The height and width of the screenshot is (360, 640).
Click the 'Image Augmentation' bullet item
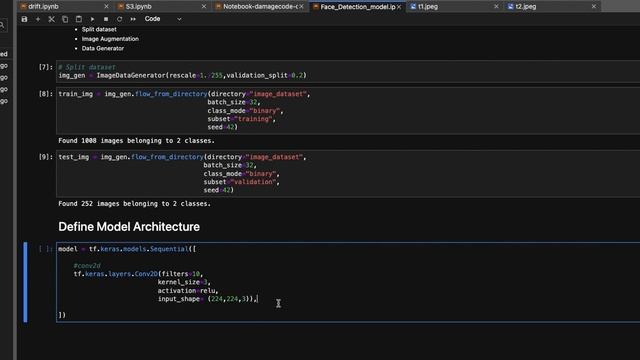pos(110,39)
